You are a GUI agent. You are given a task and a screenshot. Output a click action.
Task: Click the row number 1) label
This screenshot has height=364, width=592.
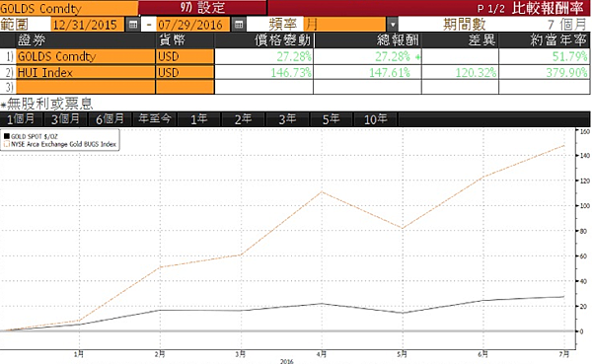click(10, 56)
